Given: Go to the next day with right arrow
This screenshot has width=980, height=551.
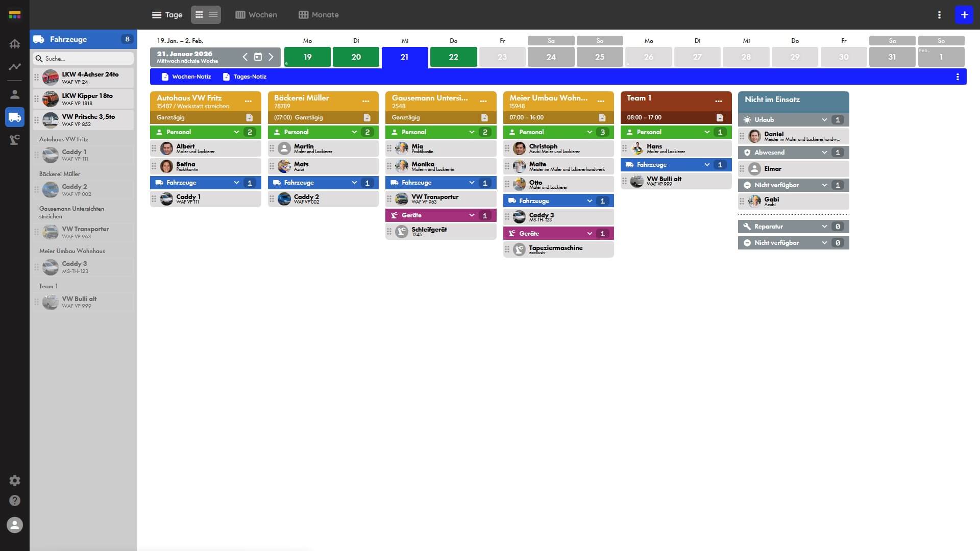Looking at the screenshot, I should click(271, 57).
